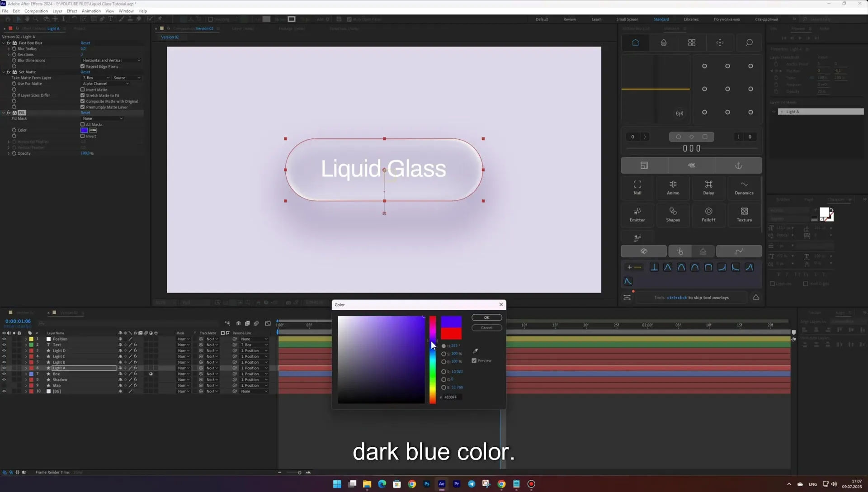Reset the Fill effect
The image size is (868, 492).
pos(85,113)
